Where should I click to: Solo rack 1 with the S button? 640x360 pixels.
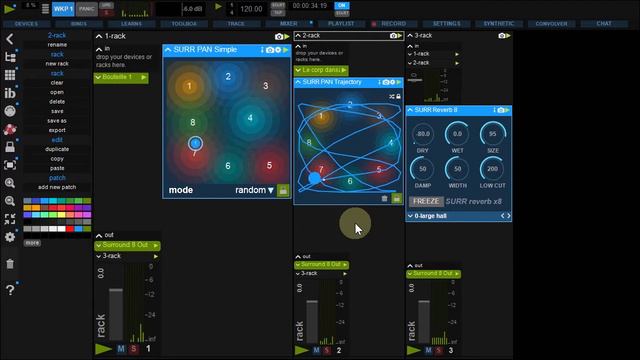(x=134, y=349)
